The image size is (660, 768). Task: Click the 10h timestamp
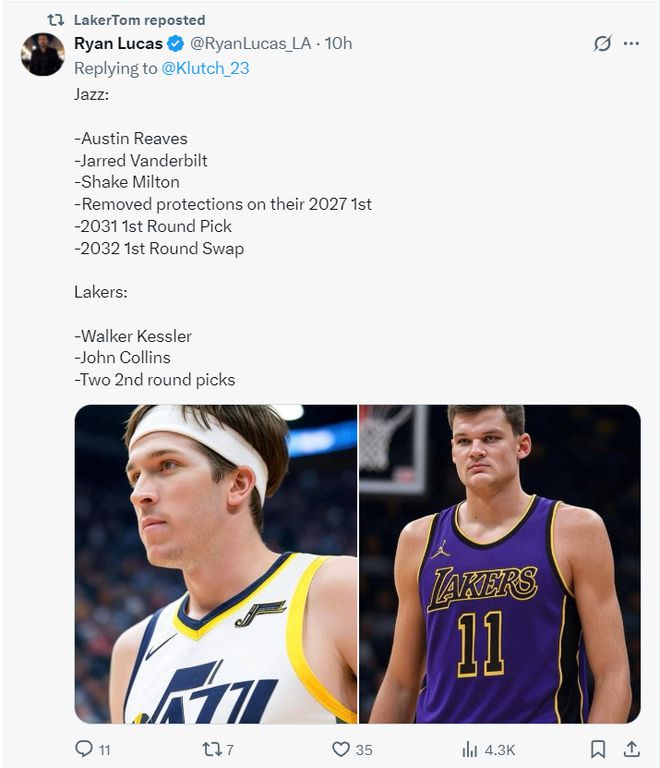click(x=339, y=44)
